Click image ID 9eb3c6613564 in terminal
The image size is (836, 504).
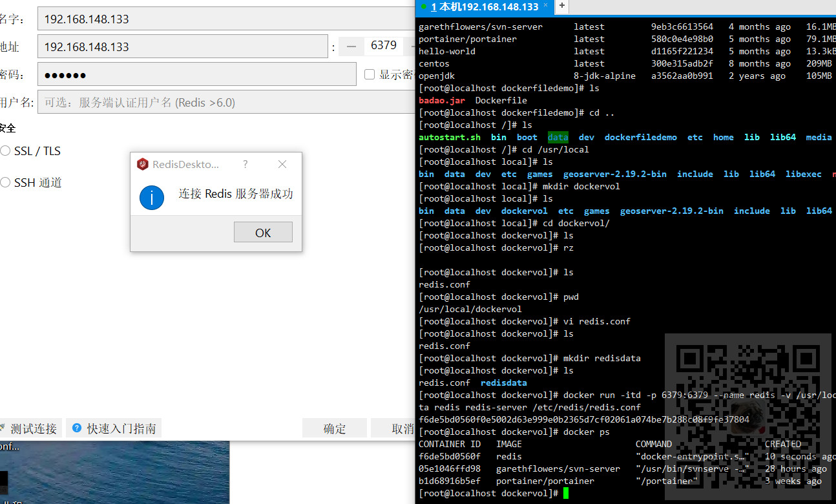682,26
